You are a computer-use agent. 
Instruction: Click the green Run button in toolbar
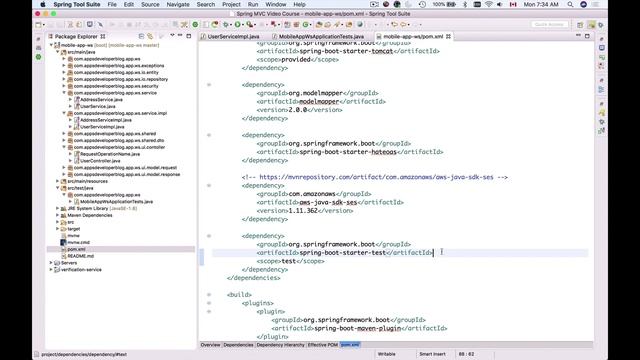(237, 24)
